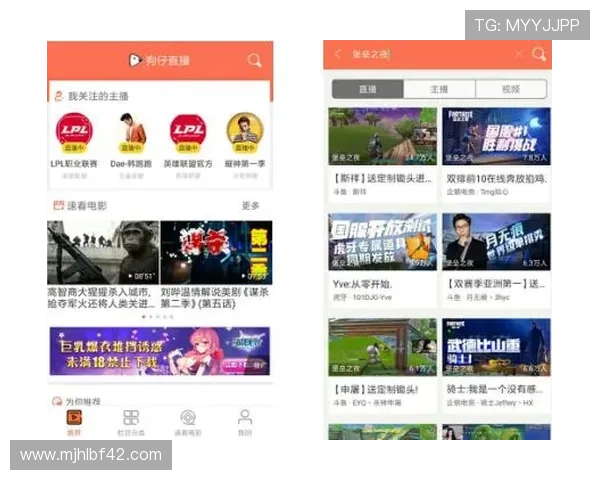
Task: Click 更多 next to 速看电影
Action: tap(251, 206)
